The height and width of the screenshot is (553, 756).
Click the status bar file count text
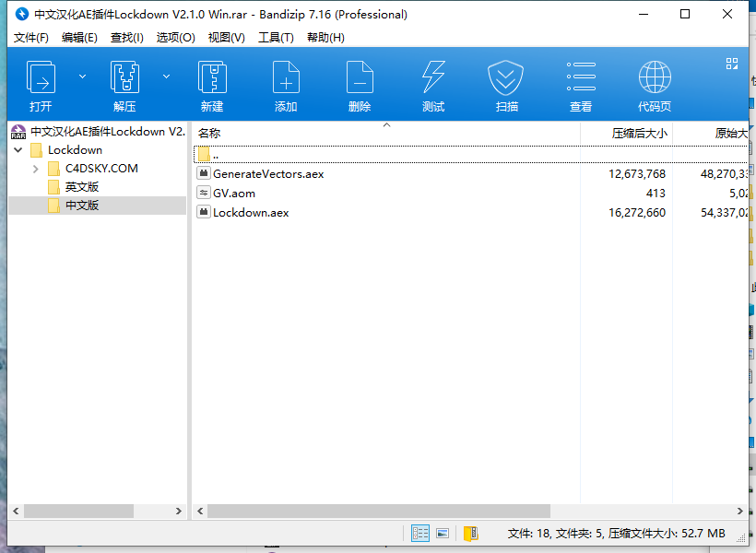616,534
